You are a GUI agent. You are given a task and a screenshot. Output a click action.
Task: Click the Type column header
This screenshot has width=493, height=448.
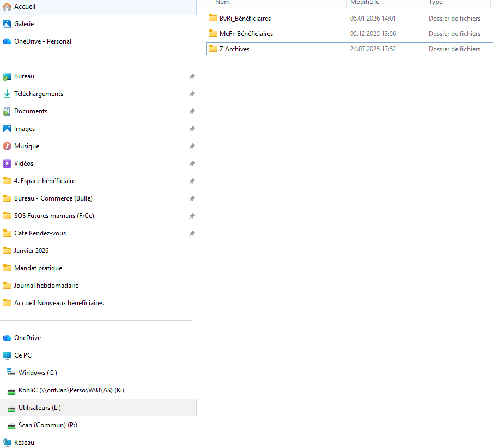pyautogui.click(x=436, y=3)
